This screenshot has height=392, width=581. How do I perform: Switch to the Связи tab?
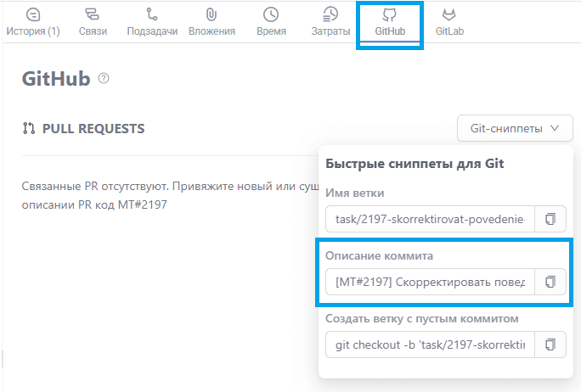pyautogui.click(x=93, y=22)
